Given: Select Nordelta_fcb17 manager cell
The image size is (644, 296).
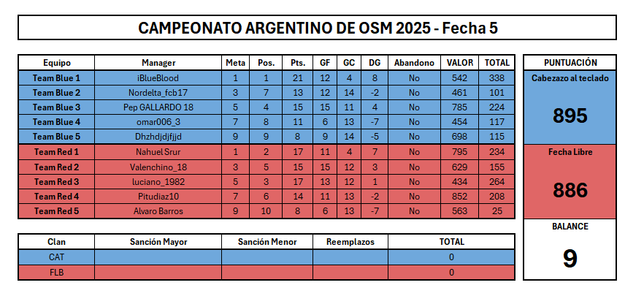Looking at the screenshot, I should click(x=158, y=93).
